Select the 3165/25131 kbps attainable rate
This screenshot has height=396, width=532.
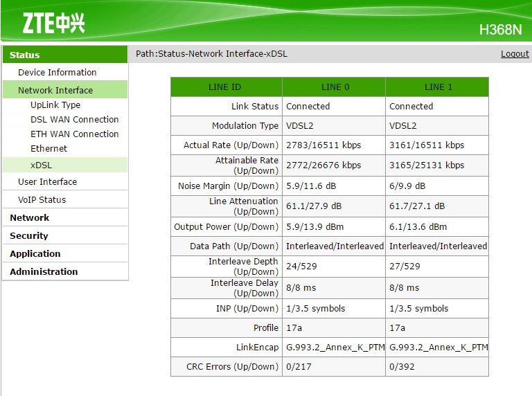(x=427, y=165)
